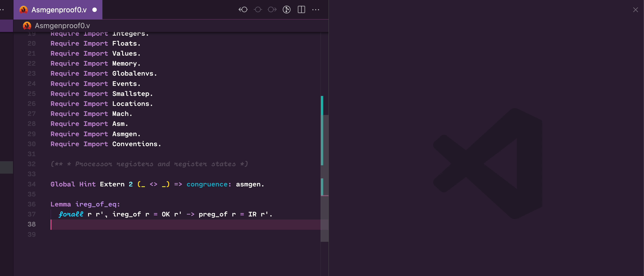Go to previous change arrow icon
This screenshot has height=276, width=644.
pyautogui.click(x=243, y=10)
